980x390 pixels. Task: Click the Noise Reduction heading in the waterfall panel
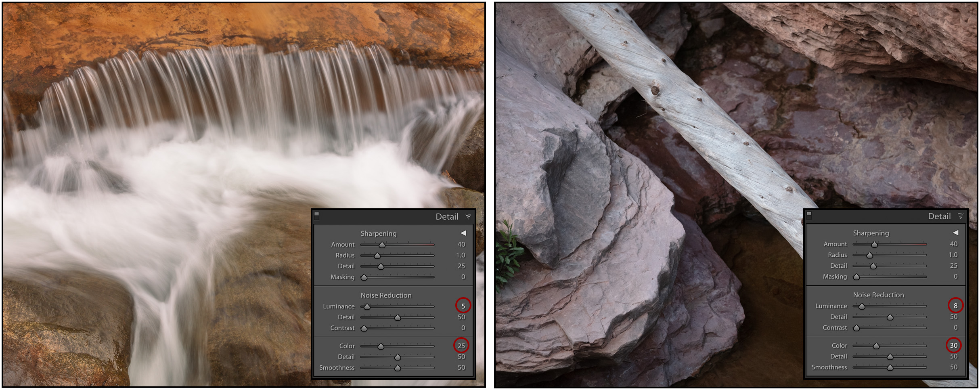[x=386, y=295]
